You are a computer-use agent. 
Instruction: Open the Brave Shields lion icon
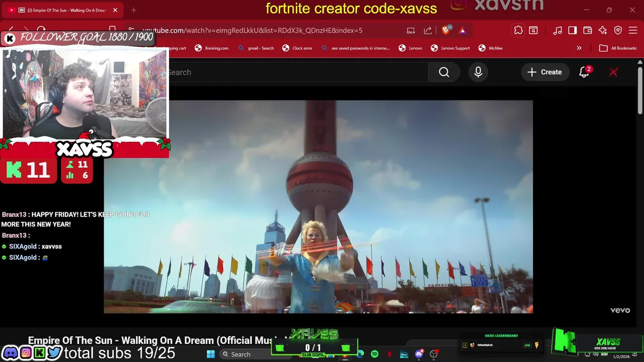click(446, 31)
